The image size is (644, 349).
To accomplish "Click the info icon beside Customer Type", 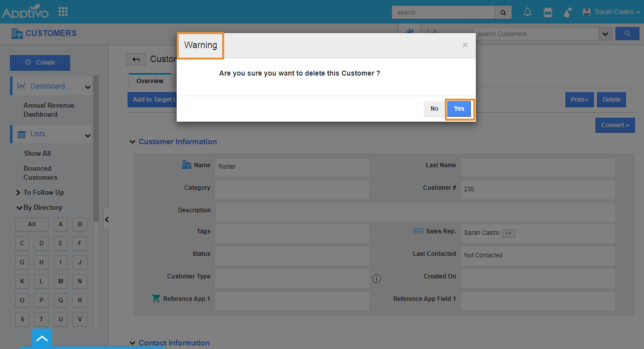I will 377,279.
